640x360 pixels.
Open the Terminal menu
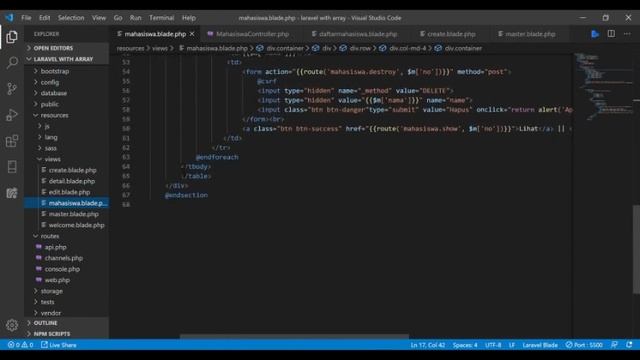162,18
